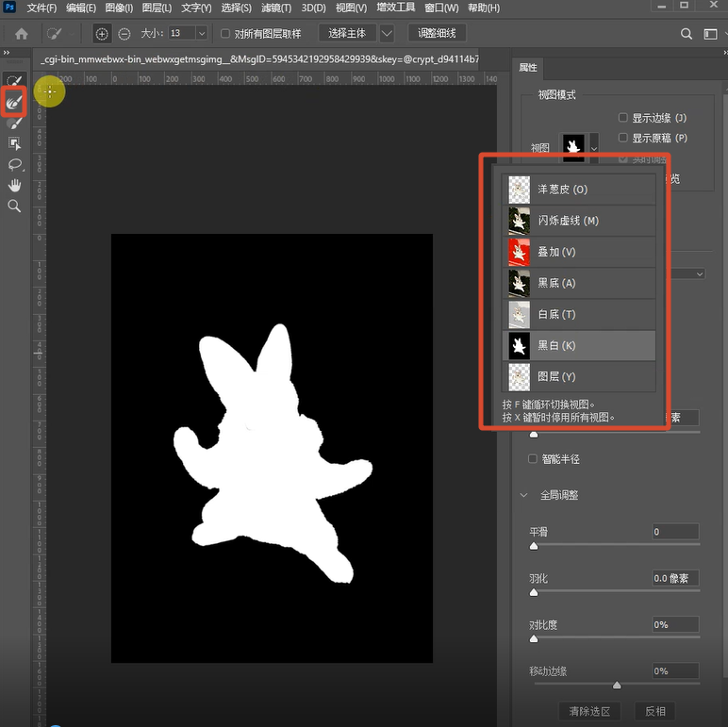Click the 平滑 slider handle
728x727 pixels.
(534, 546)
